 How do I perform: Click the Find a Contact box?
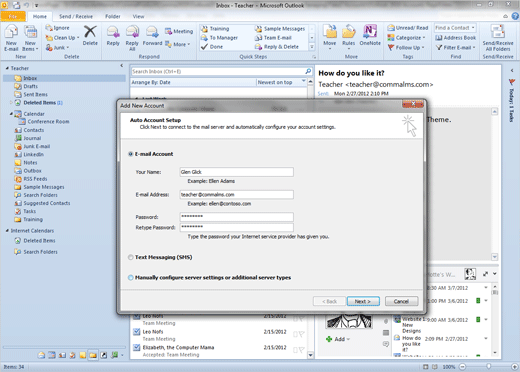tap(455, 28)
